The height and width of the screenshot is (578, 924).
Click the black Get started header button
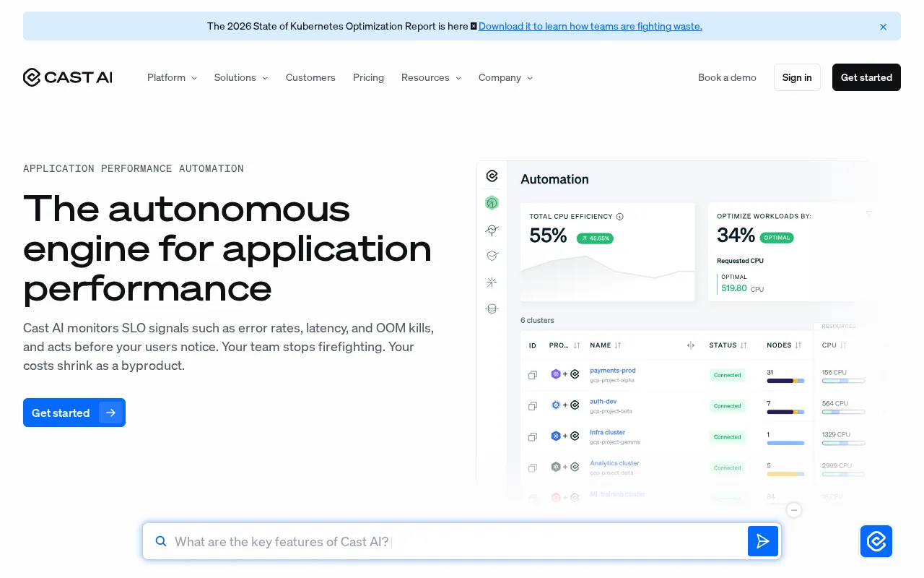[x=866, y=77]
